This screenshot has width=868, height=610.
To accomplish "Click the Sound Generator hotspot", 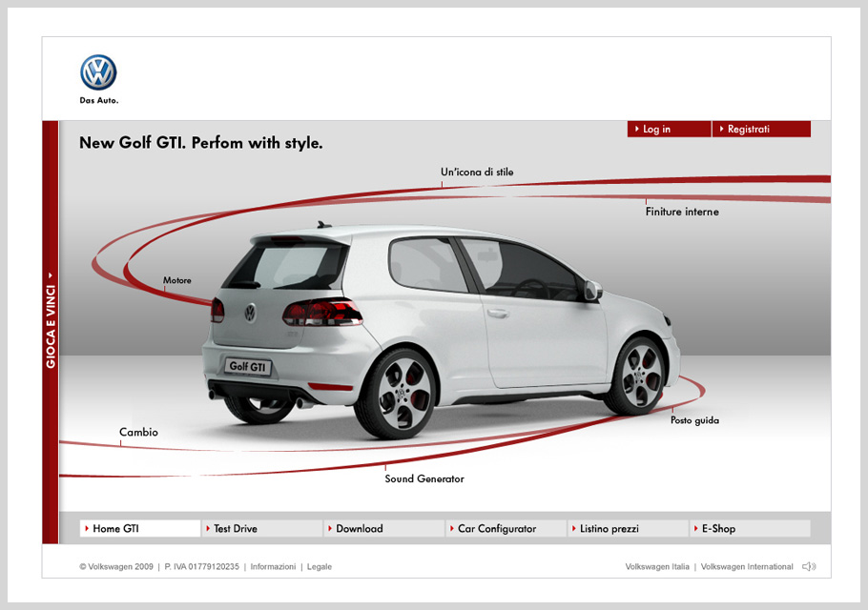I will 424,478.
